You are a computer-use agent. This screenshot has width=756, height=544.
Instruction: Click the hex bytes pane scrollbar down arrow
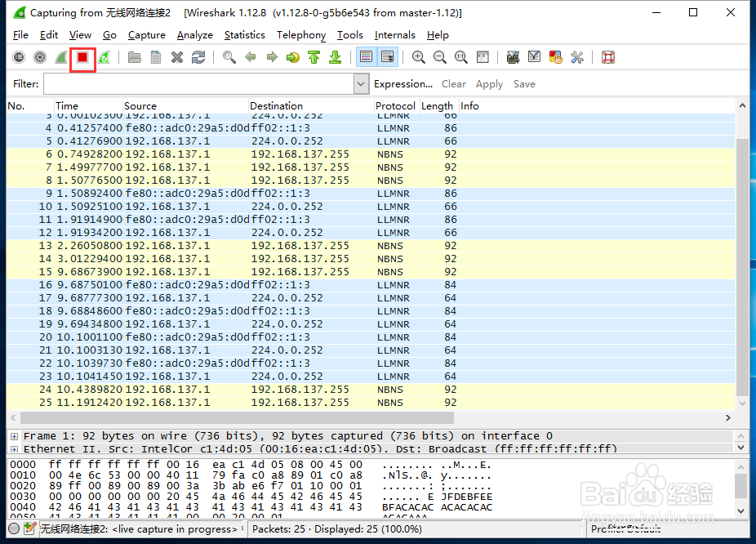click(x=741, y=511)
